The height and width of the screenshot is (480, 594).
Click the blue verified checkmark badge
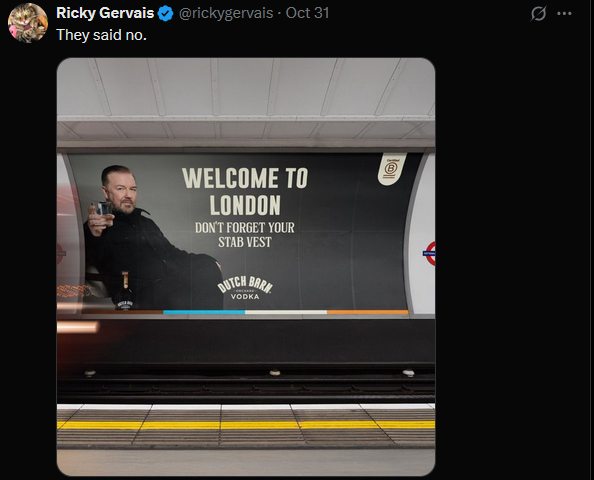pos(166,14)
